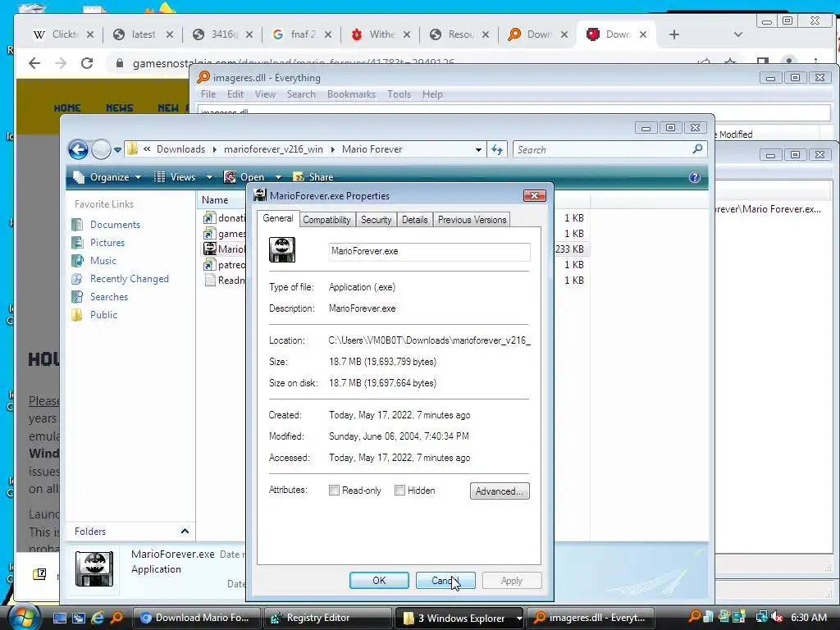
Task: Click the Views button in Explorer toolbar
Action: tap(176, 177)
